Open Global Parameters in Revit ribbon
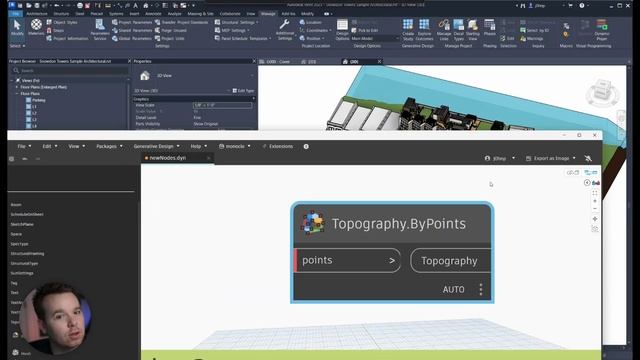Screen dimensions: 640x360 point(132,38)
